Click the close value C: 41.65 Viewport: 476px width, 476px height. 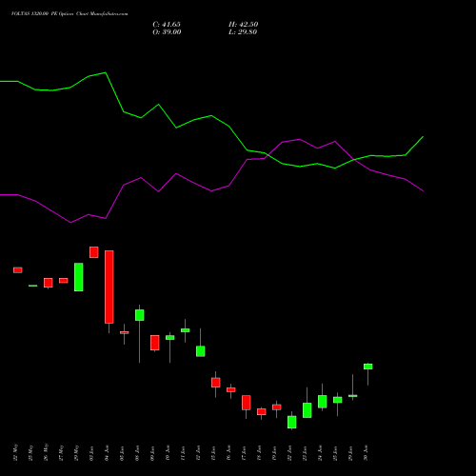coord(167,25)
